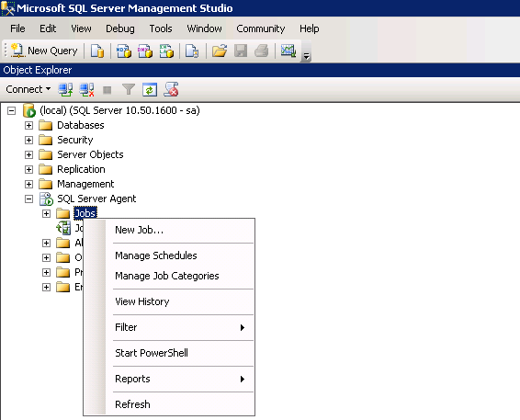The image size is (520, 420).
Task: Click the Analysis Services DMX Query icon
Action: [145, 51]
